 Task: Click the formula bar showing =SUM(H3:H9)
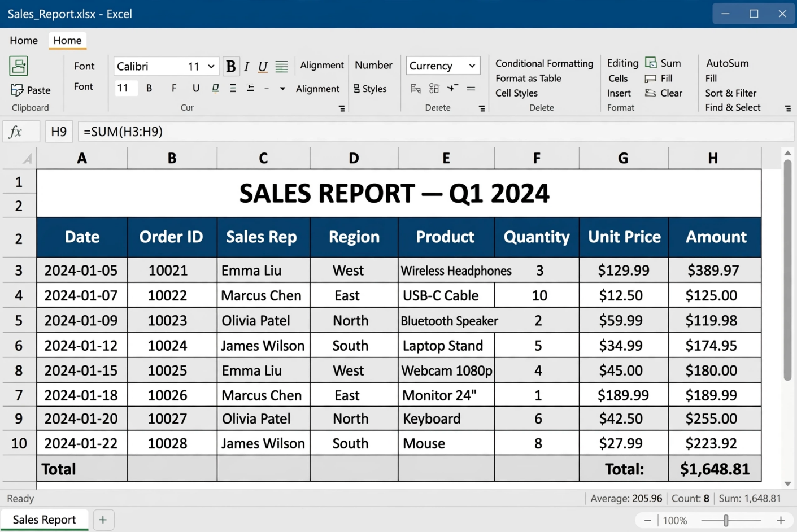tap(435, 132)
